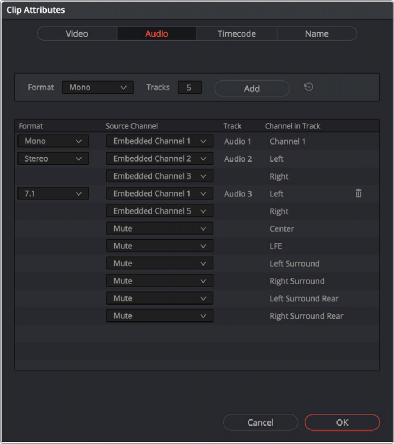This screenshot has width=394, height=444.
Task: Open Embedded Channel 3 source dropdown
Action: (x=160, y=176)
